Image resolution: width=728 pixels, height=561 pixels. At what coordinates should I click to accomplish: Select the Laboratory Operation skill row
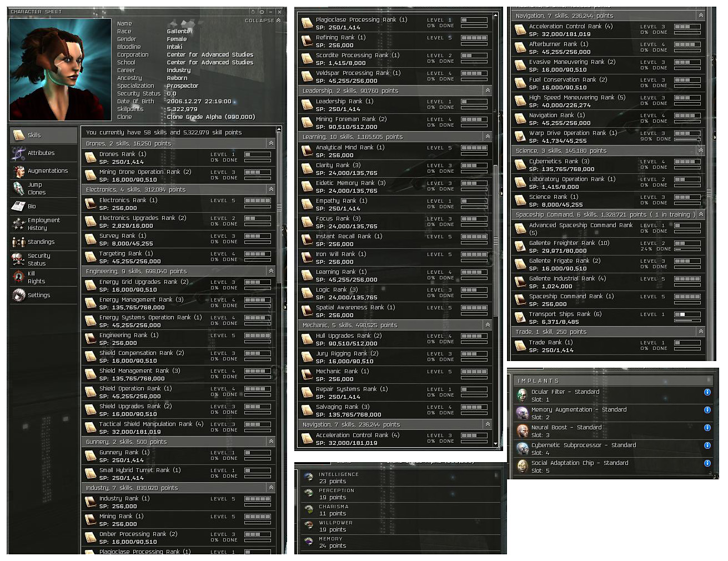(609, 183)
